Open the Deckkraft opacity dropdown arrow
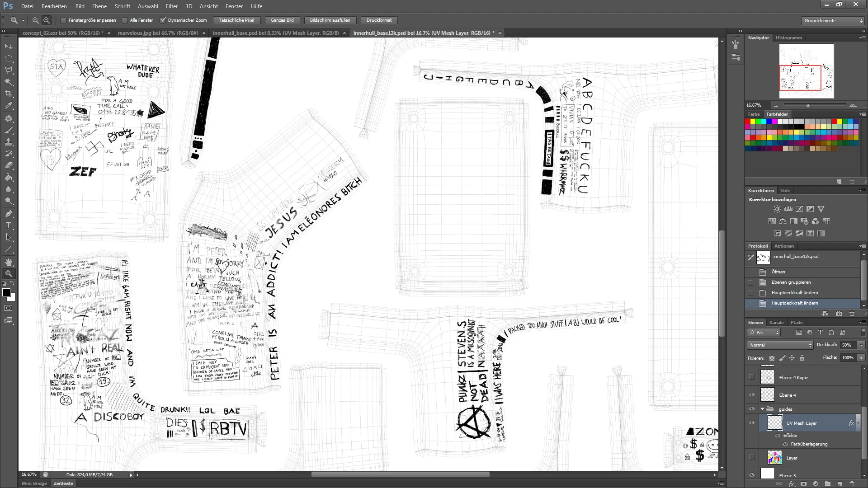868x488 pixels. (861, 345)
